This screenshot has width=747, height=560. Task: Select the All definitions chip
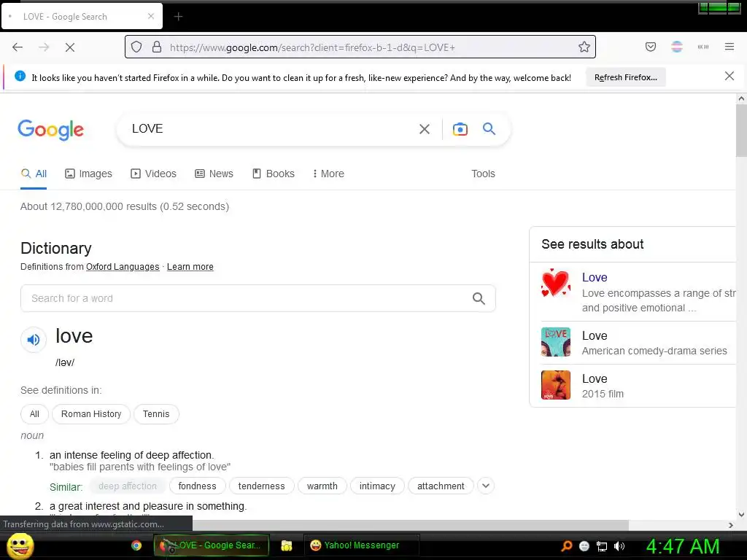click(34, 414)
